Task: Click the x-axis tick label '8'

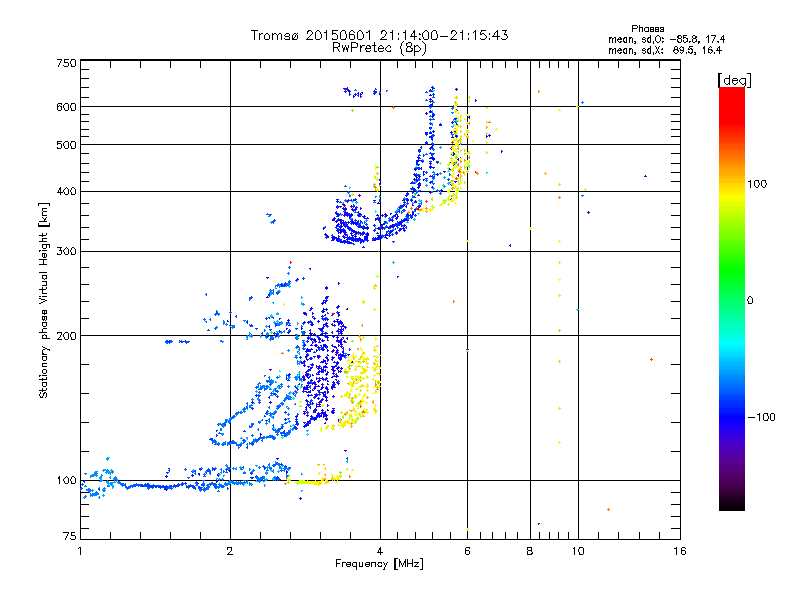Action: [x=530, y=551]
